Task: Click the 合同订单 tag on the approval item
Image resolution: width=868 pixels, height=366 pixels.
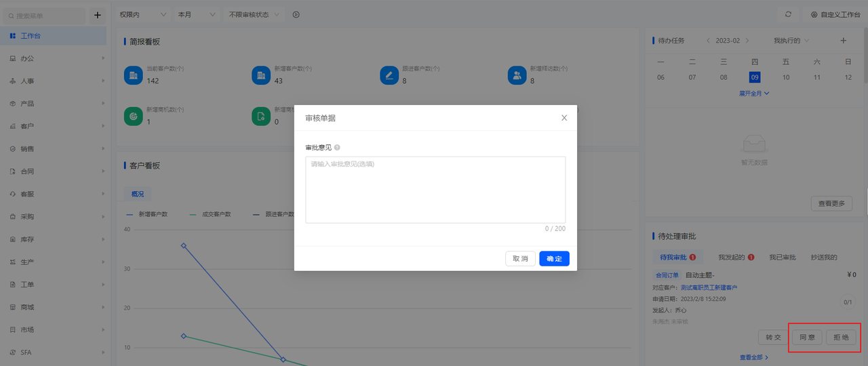Action: coord(667,275)
